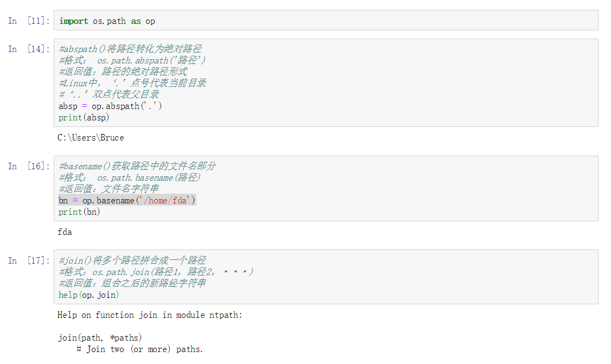This screenshot has width=611, height=364.
Task: Select the In [11] cell prompt
Action: tap(29, 21)
